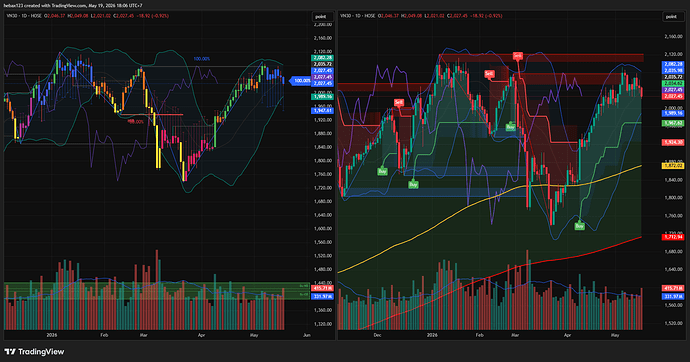Click the blue 100.00% label above left chart

click(x=202, y=59)
